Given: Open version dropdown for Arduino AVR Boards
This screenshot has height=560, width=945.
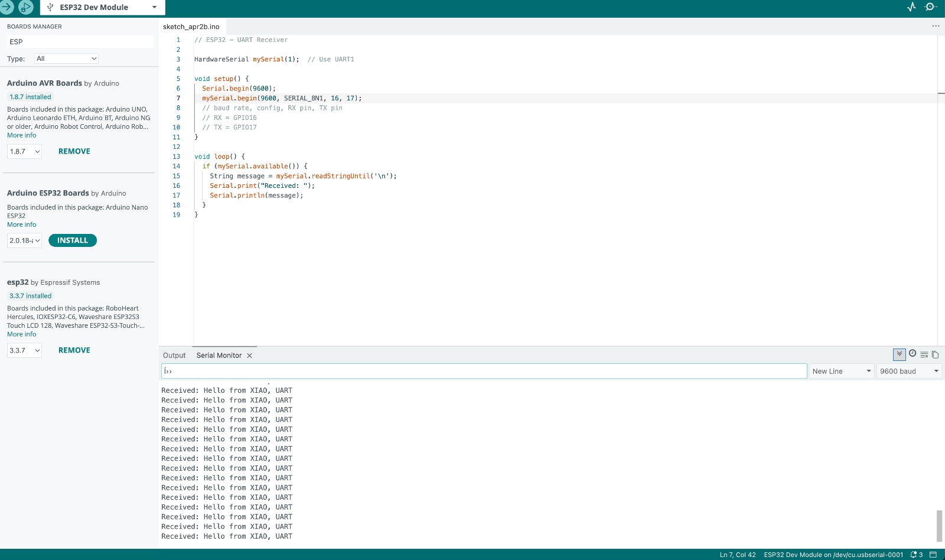Looking at the screenshot, I should click(x=25, y=151).
